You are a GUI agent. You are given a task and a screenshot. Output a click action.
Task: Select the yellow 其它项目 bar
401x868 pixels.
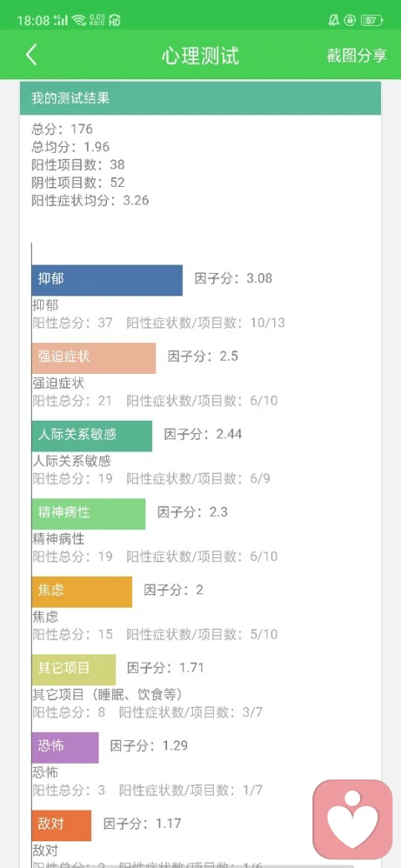(x=74, y=670)
